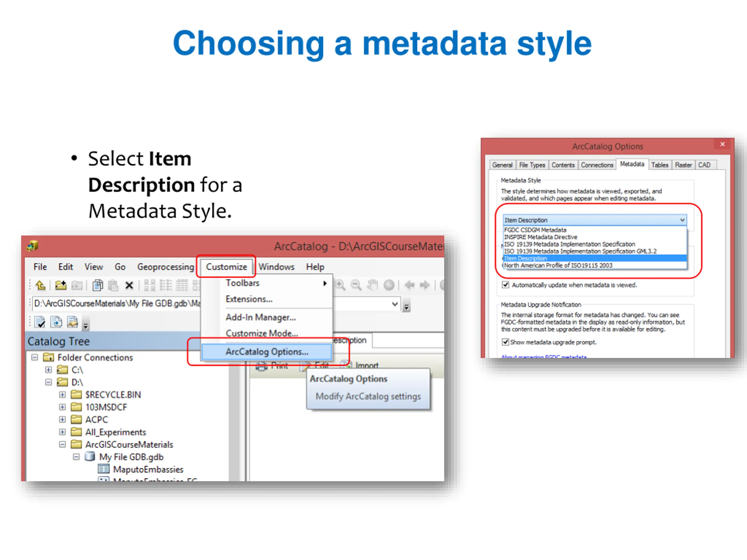
Task: Select the Zoom In tool
Action: tap(340, 285)
